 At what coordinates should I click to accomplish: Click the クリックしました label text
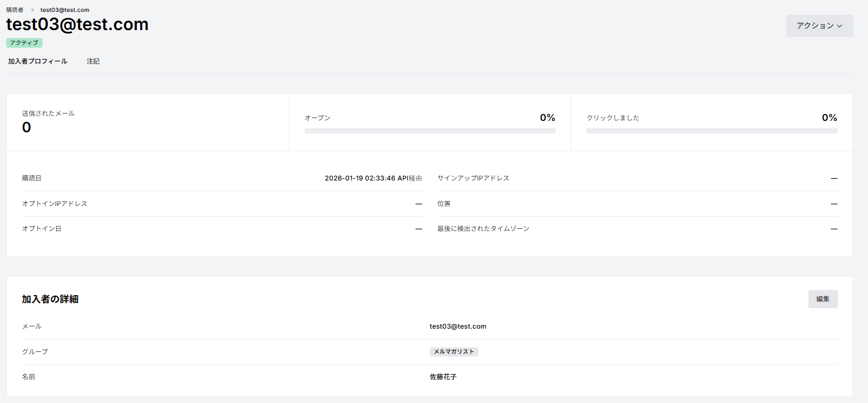(613, 118)
